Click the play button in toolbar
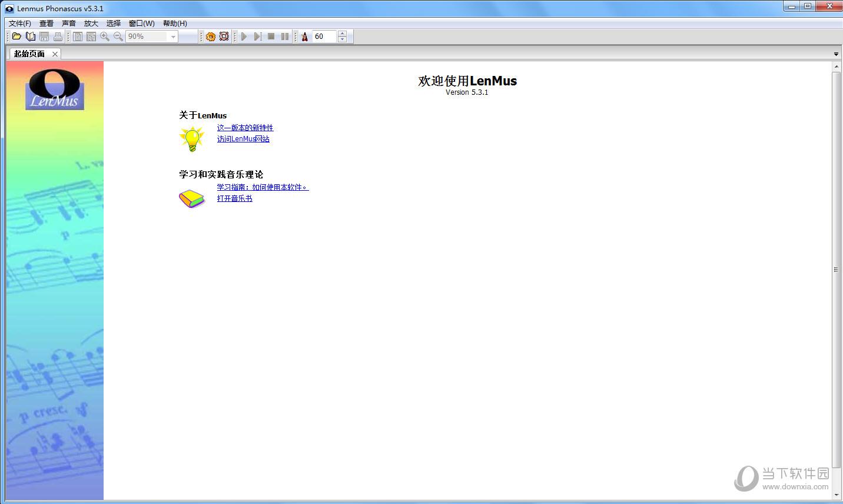 [x=244, y=37]
